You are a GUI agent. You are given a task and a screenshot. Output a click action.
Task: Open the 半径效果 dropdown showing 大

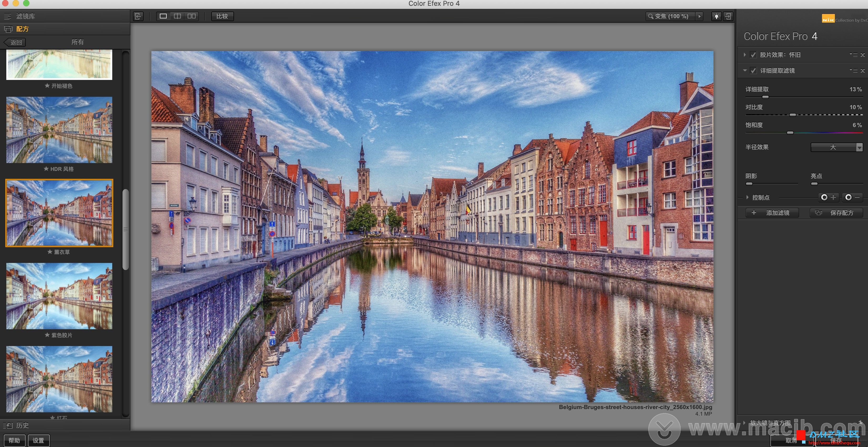point(837,147)
